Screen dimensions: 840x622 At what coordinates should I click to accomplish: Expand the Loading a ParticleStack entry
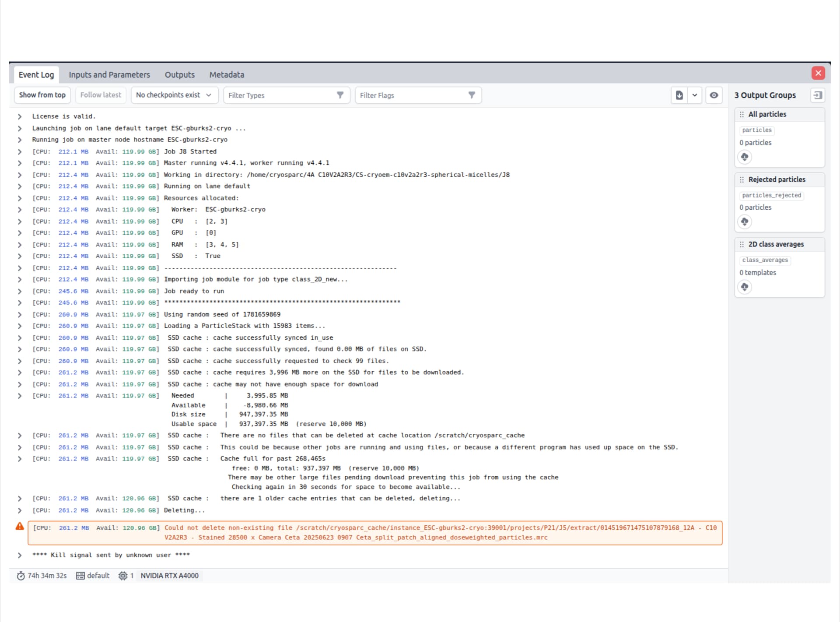[x=20, y=326]
